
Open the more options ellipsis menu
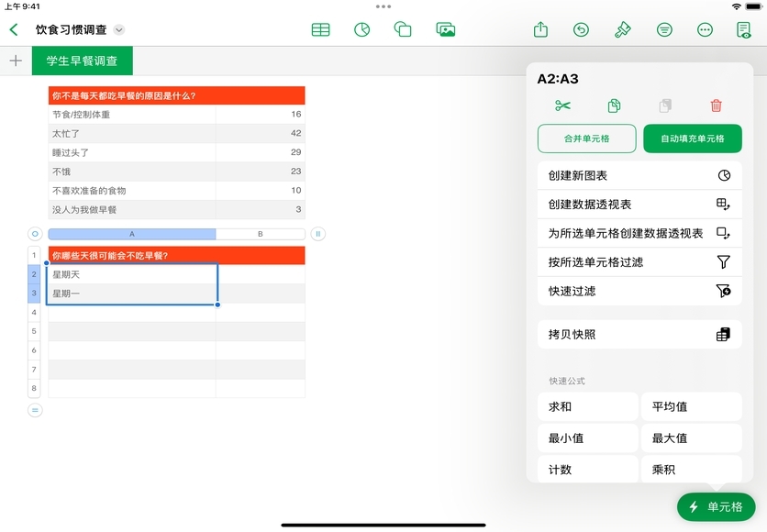705,29
